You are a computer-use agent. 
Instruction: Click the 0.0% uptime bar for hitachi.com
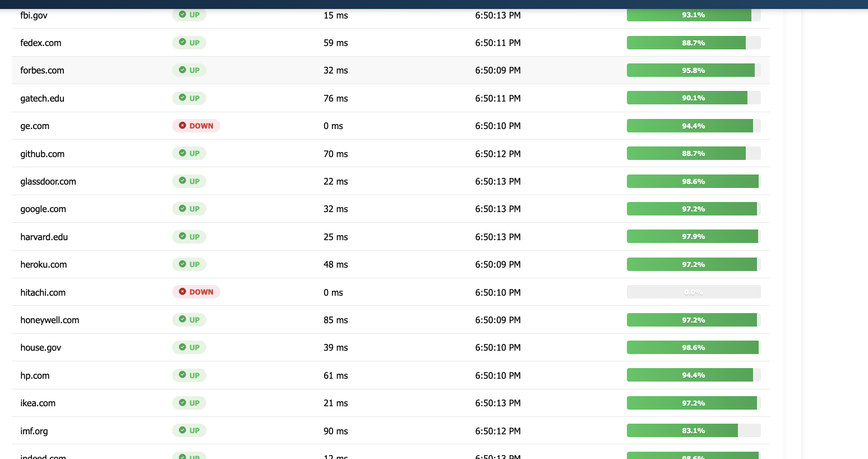[x=694, y=292]
